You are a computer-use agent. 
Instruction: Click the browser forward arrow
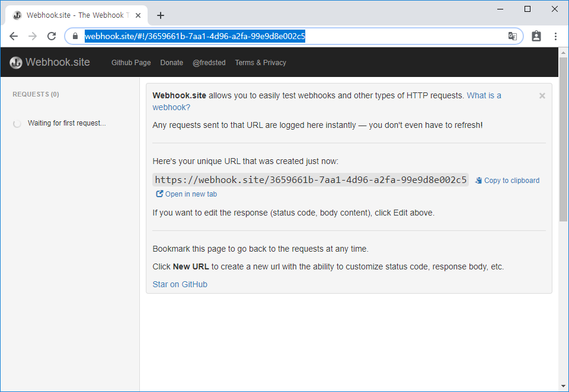point(33,36)
